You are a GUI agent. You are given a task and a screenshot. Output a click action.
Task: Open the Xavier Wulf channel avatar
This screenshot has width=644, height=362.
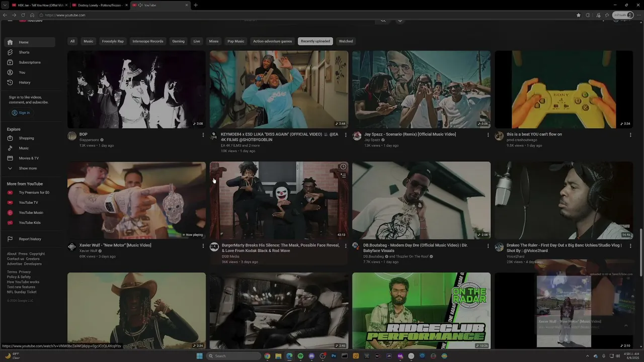(72, 247)
